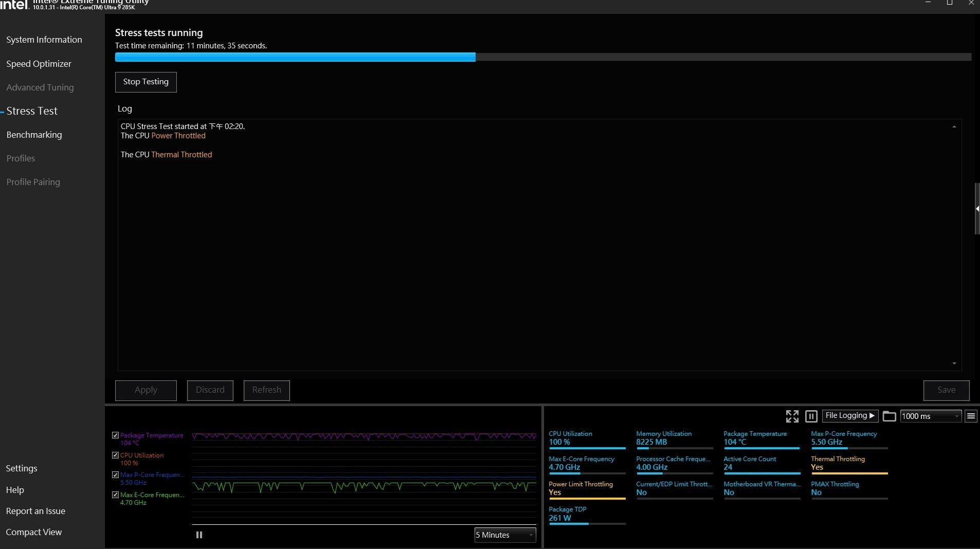
Task: Click the right side panel collapse arrow
Action: (x=977, y=209)
